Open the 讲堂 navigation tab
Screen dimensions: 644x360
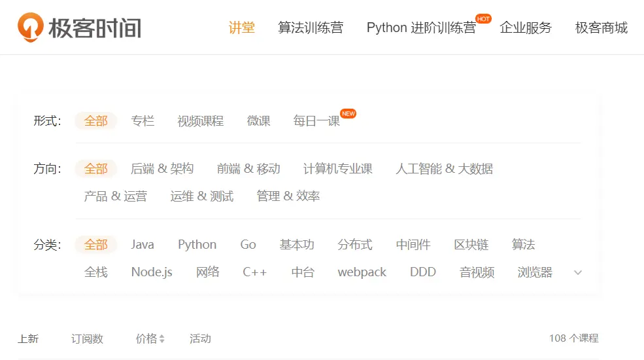point(241,27)
